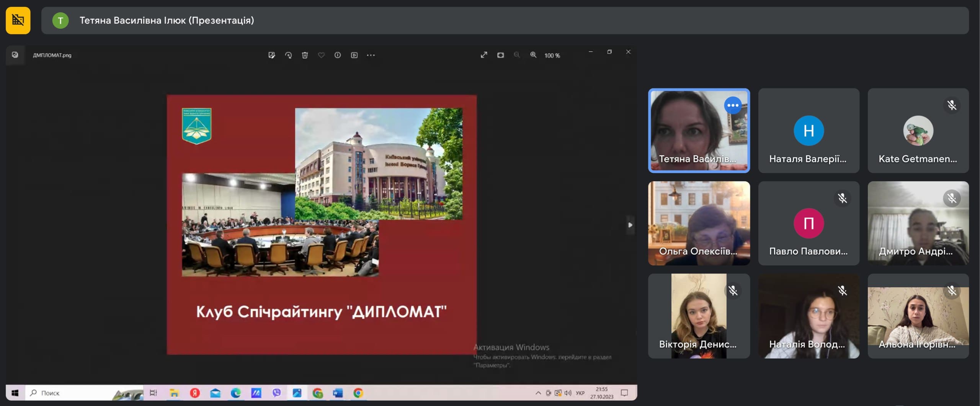The height and width of the screenshot is (406, 980).
Task: Expand the system tray hidden icons chevron
Action: pyautogui.click(x=538, y=393)
